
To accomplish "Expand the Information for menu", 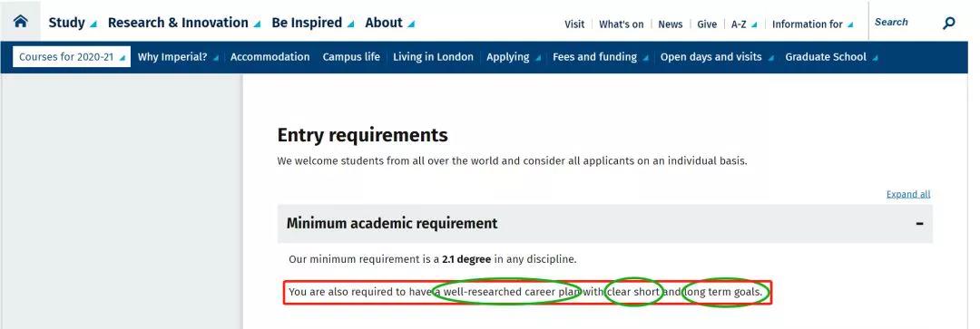I will pyautogui.click(x=812, y=24).
